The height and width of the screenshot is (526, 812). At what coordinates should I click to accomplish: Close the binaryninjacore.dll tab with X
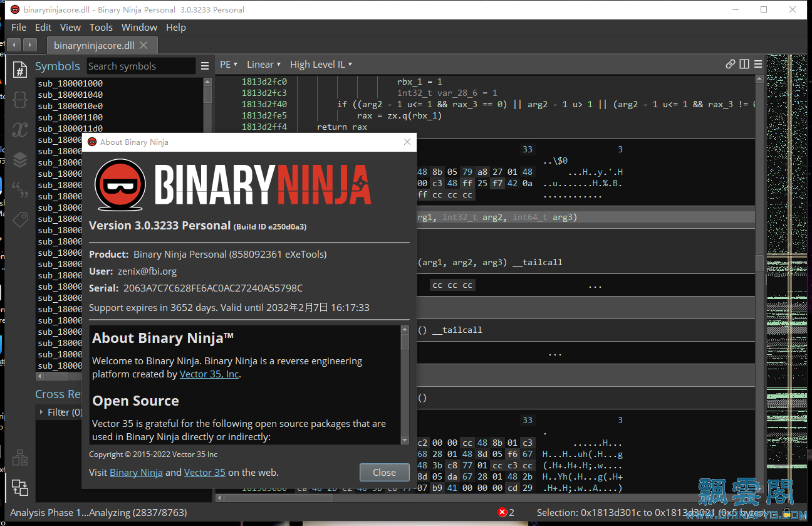click(x=143, y=45)
